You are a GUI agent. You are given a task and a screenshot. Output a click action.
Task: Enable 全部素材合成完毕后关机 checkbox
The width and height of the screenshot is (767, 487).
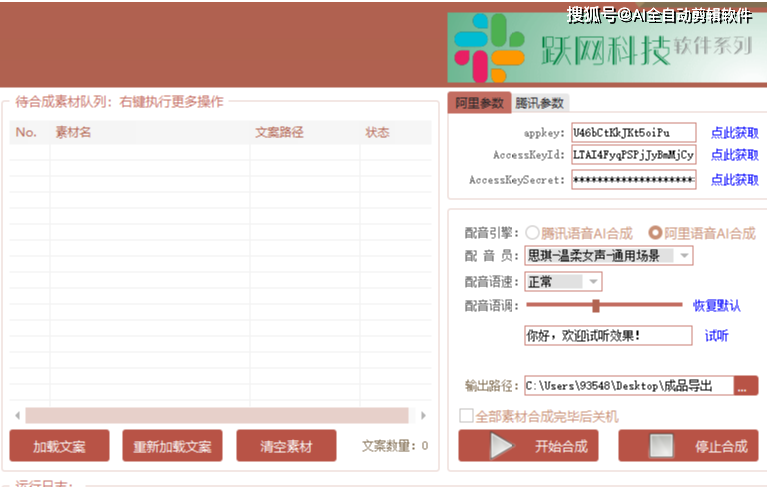point(466,416)
